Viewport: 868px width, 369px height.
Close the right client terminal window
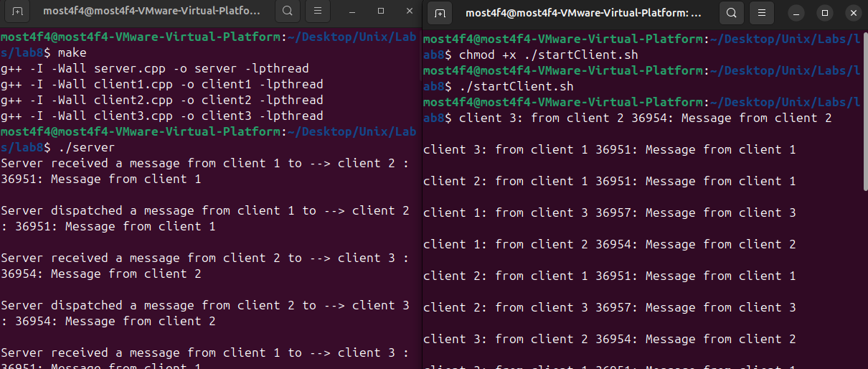pos(854,13)
